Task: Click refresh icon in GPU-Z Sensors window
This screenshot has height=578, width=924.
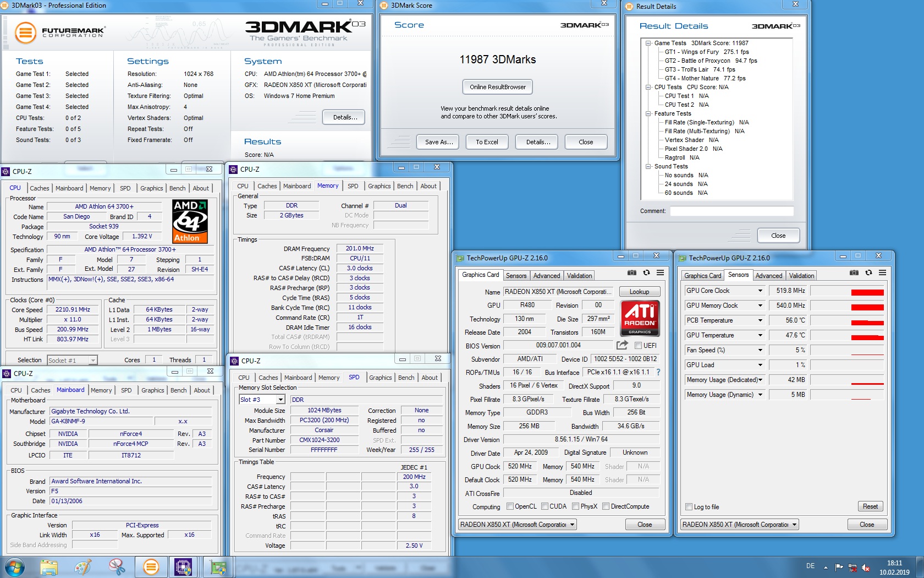Action: [868, 272]
